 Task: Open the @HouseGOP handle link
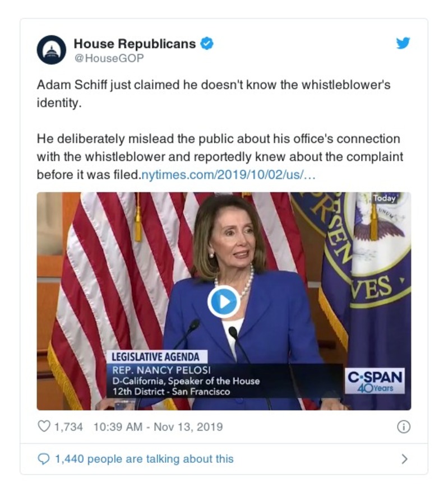pos(109,58)
